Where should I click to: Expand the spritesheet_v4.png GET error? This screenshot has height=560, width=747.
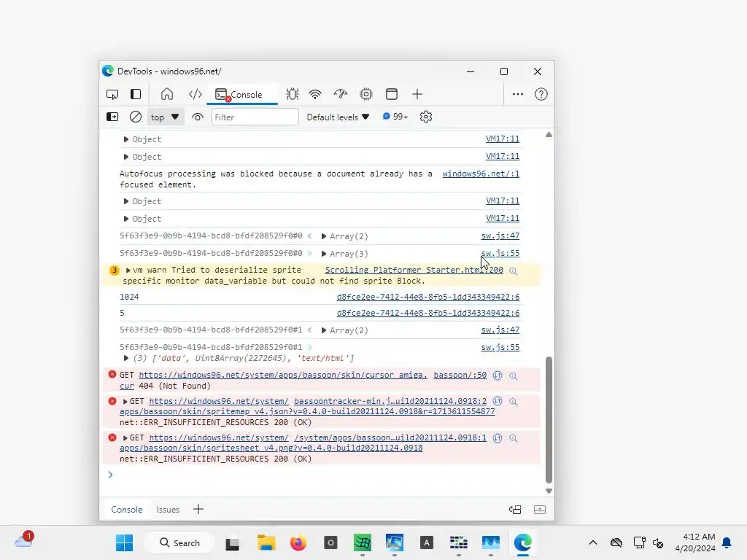[x=125, y=438]
